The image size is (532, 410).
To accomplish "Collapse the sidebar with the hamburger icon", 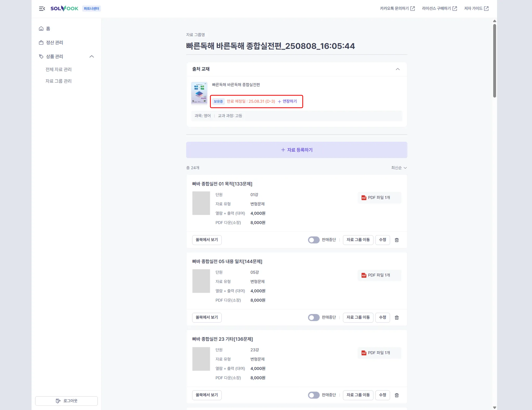I will click(x=42, y=9).
